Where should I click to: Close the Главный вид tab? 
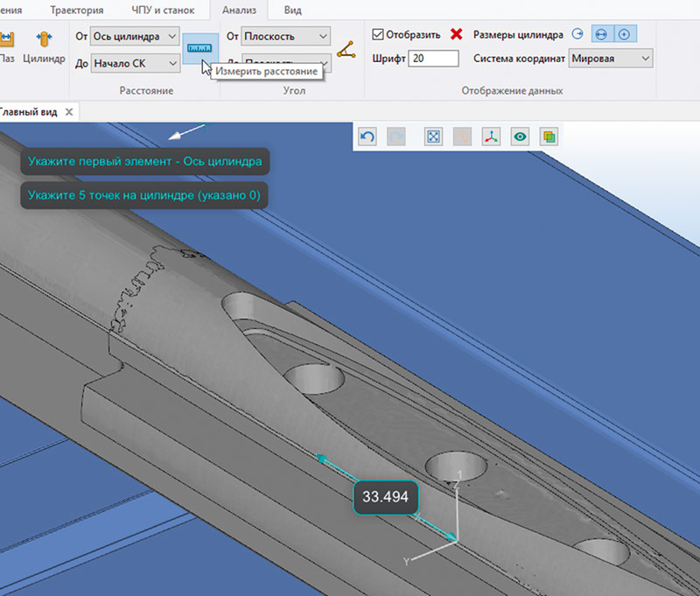[x=69, y=111]
